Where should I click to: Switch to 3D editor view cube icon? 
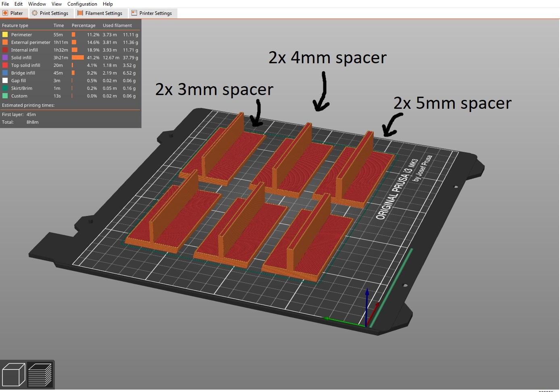coord(13,374)
